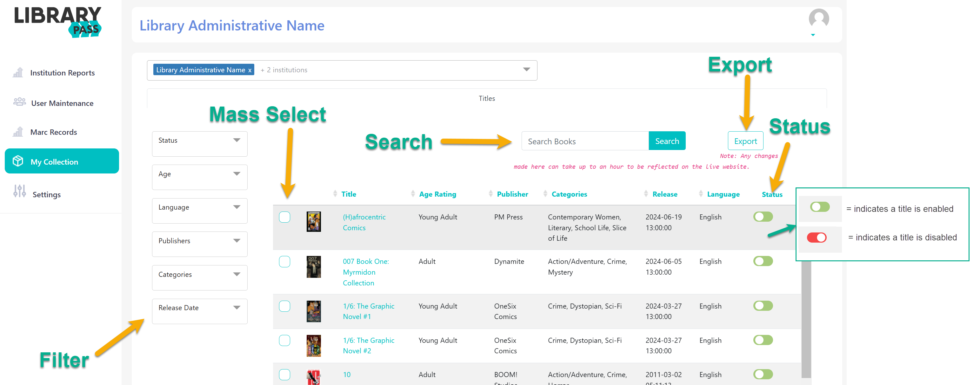Image resolution: width=980 pixels, height=385 pixels.
Task: Open (H)afrocentric Comics title link
Action: pos(364,222)
